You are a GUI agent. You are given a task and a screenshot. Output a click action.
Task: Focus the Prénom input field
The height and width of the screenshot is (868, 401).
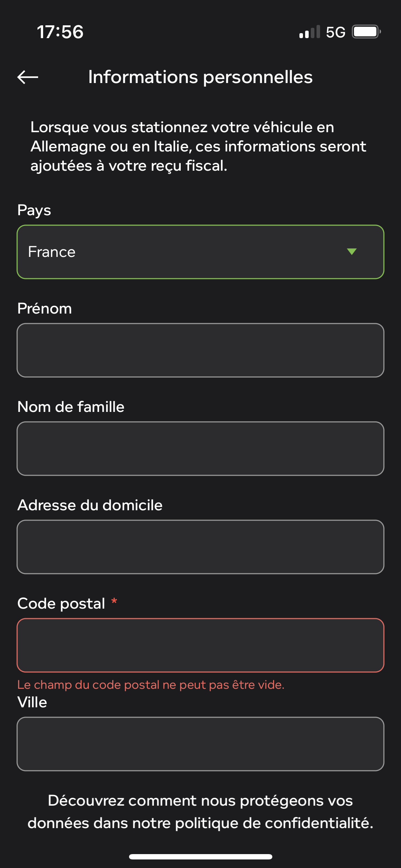(x=200, y=350)
